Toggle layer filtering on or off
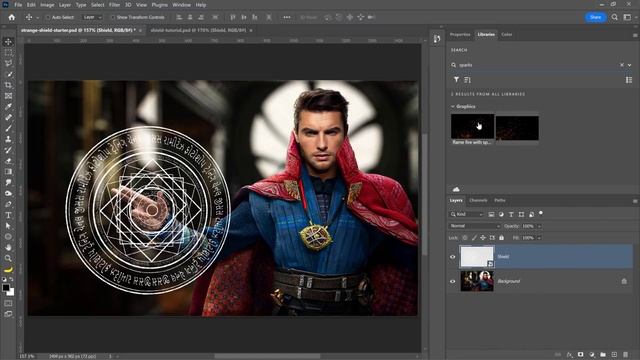Screen dimensions: 640x360 click(541, 213)
